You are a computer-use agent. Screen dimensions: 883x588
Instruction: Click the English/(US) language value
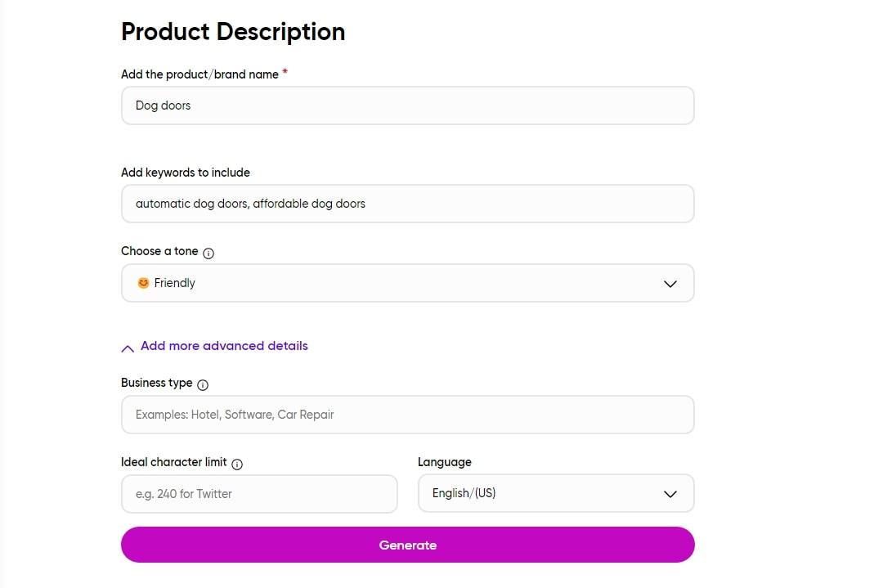pos(464,493)
